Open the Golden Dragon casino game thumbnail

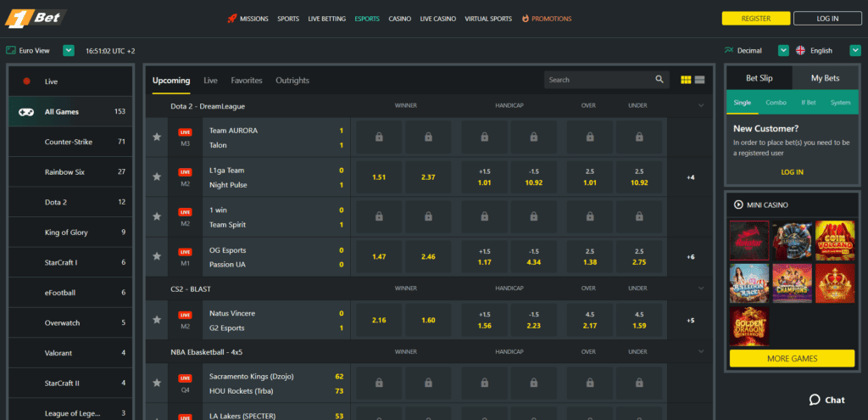pos(749,327)
